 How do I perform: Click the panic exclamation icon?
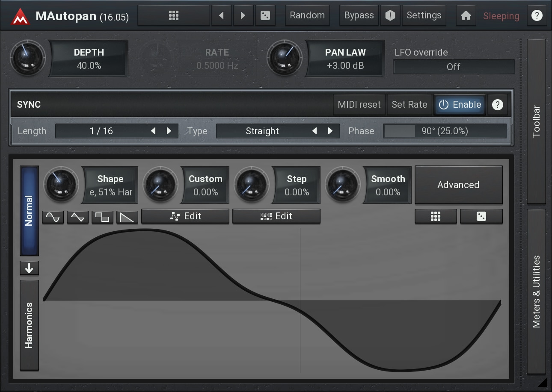pyautogui.click(x=390, y=16)
